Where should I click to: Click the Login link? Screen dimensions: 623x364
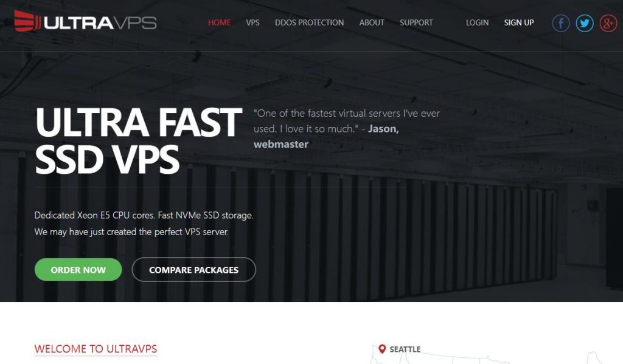tap(477, 22)
